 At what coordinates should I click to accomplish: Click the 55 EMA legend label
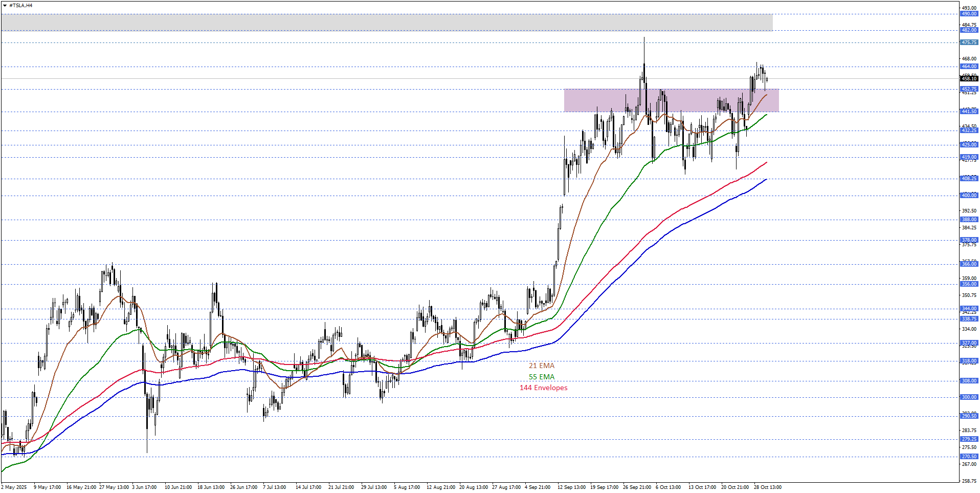[541, 377]
